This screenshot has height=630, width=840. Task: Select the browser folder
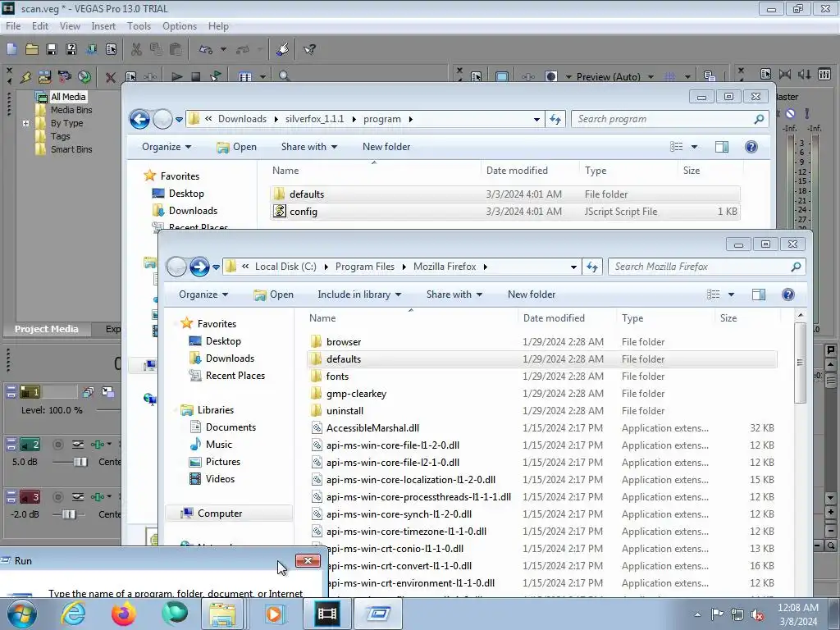click(542, 342)
